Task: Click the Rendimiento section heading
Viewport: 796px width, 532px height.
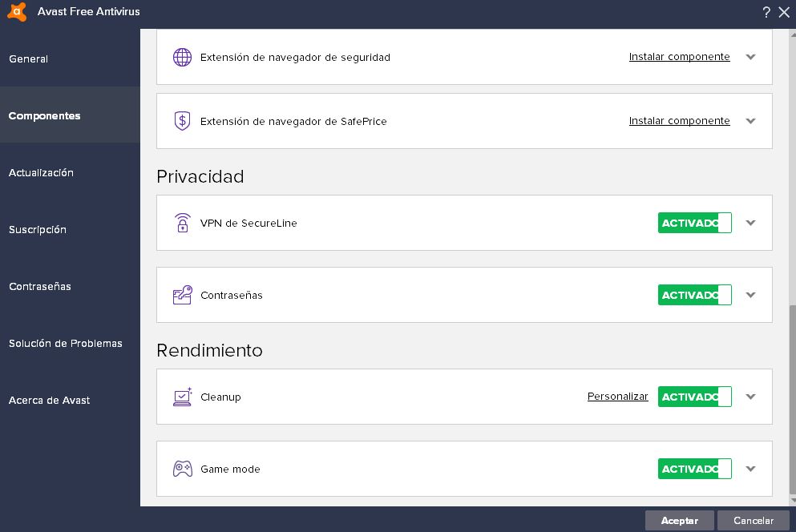Action: [x=209, y=350]
